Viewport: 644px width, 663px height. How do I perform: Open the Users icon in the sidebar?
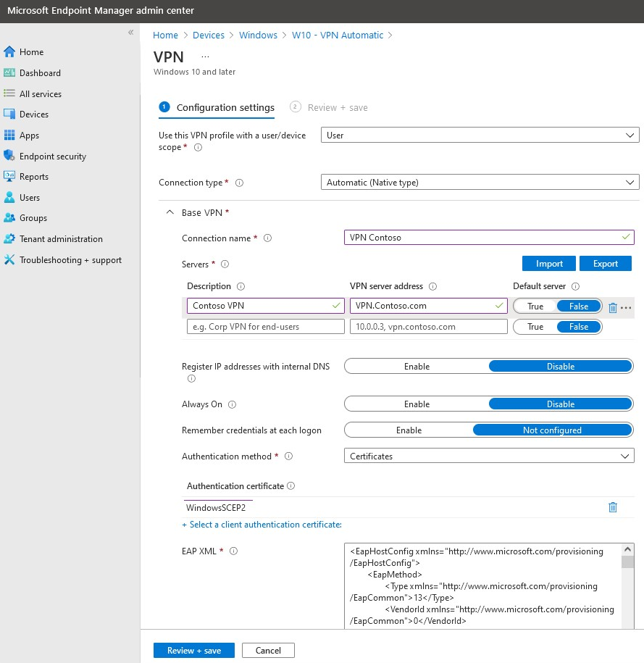9,197
